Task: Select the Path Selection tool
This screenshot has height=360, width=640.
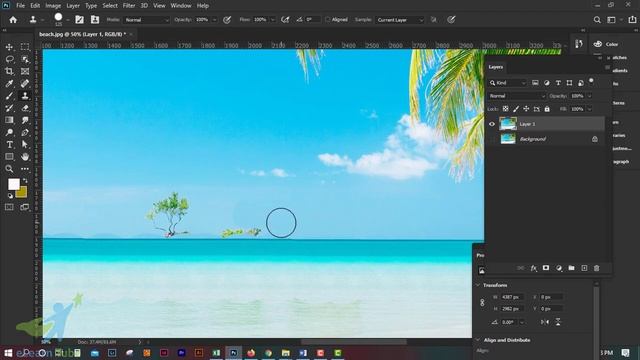Action: pyautogui.click(x=25, y=144)
